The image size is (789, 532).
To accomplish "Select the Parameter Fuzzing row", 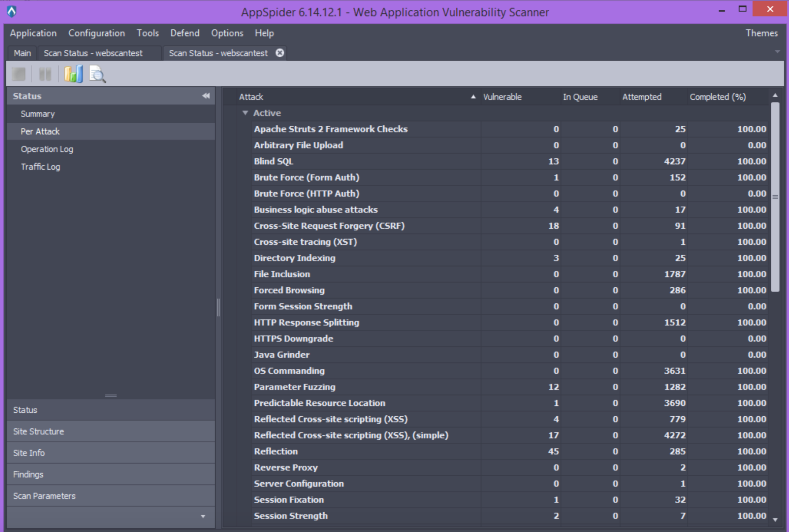I will [x=510, y=387].
